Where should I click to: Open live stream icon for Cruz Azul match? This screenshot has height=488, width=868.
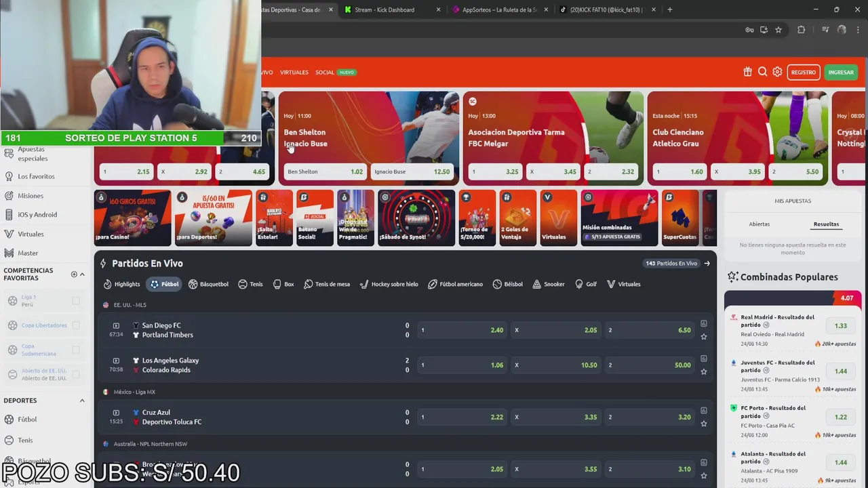coord(116,413)
